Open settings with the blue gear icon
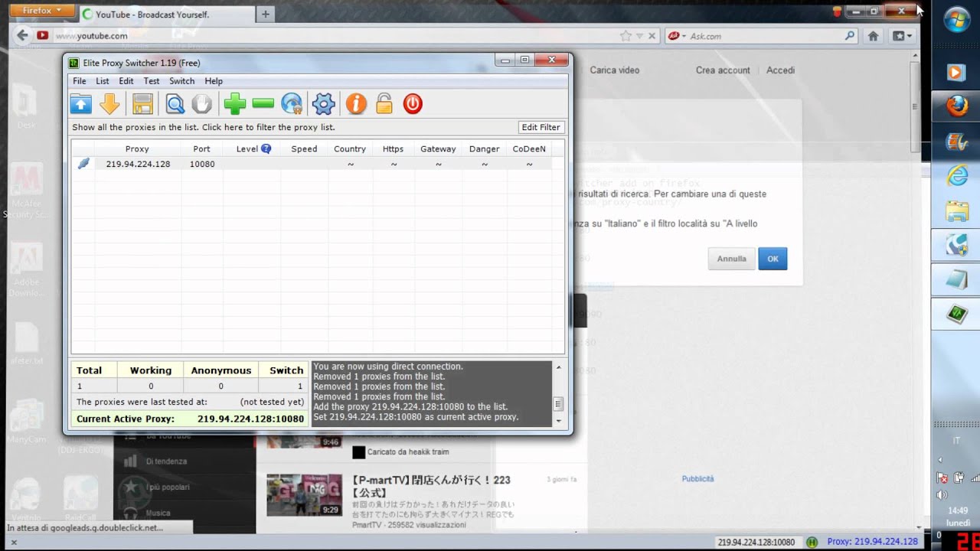 pyautogui.click(x=324, y=104)
